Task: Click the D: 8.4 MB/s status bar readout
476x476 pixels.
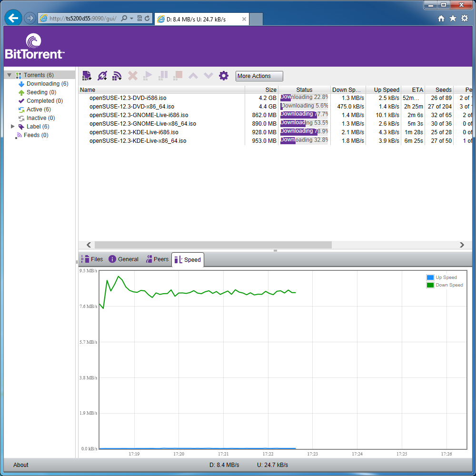Action: click(224, 465)
